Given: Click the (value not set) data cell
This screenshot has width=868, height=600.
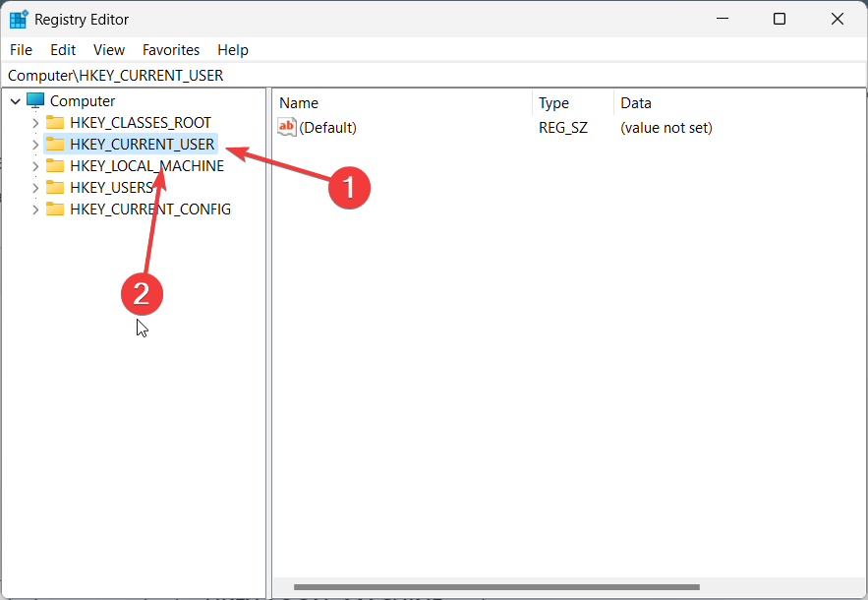Looking at the screenshot, I should [x=666, y=128].
